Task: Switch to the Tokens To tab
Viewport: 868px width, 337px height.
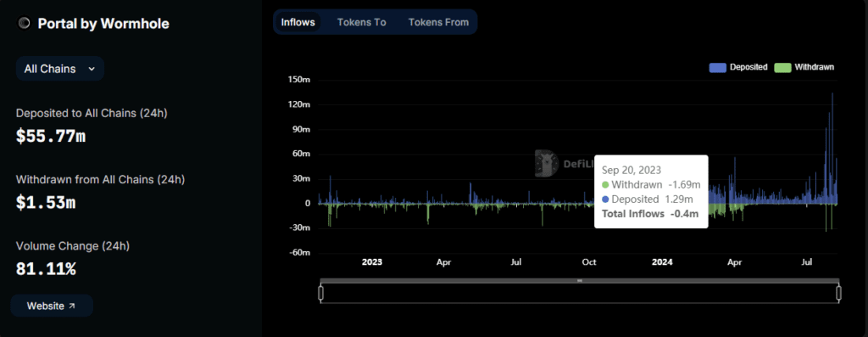Action: 361,22
